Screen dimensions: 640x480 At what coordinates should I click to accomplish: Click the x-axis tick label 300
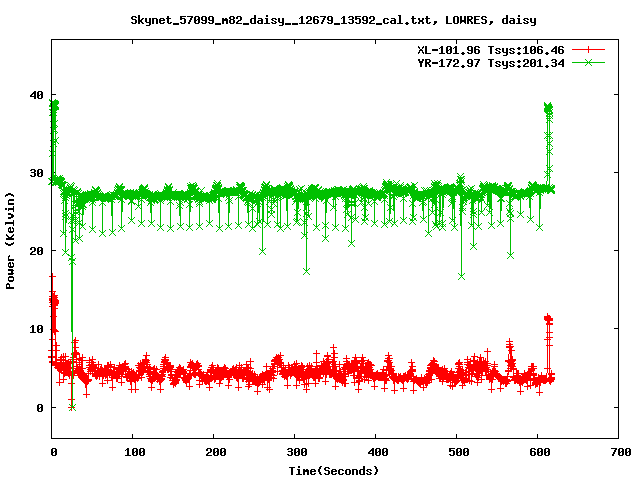[x=296, y=452]
